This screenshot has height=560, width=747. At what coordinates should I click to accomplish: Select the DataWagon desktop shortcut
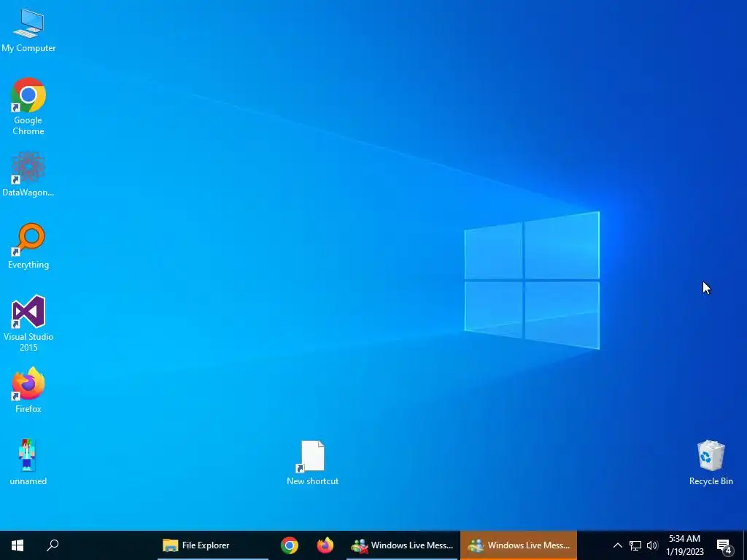[28, 174]
